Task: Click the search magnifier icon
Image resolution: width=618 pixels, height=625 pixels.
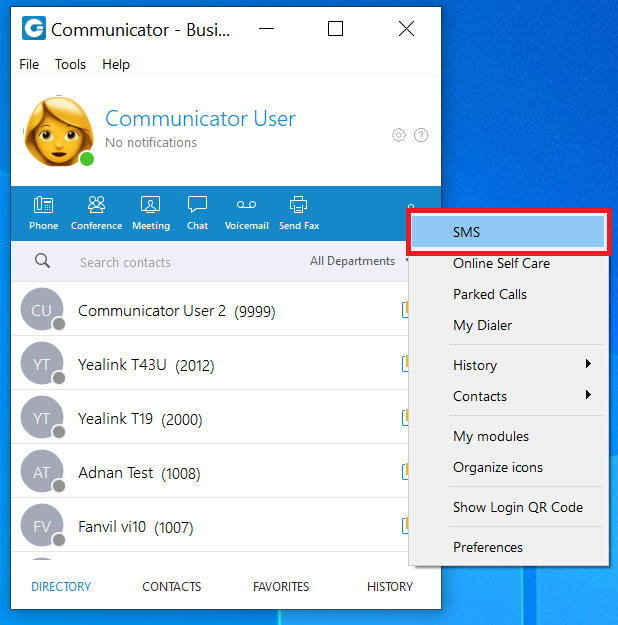Action: tap(42, 261)
